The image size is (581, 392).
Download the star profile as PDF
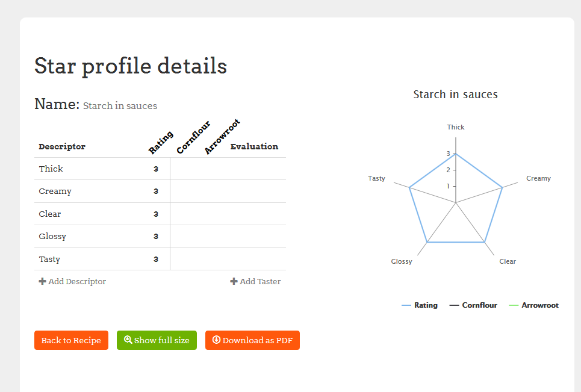[252, 340]
